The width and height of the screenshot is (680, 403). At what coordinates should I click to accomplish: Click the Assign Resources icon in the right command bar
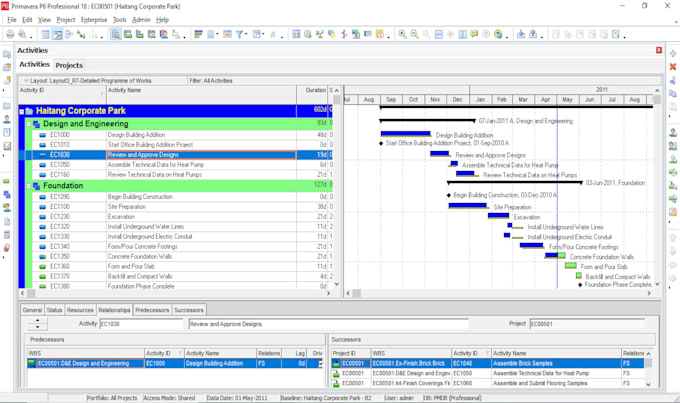[673, 133]
